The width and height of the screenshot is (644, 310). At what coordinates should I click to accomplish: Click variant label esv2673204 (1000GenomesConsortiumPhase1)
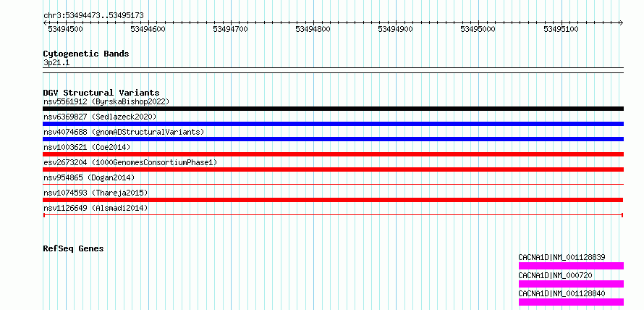coord(130,162)
